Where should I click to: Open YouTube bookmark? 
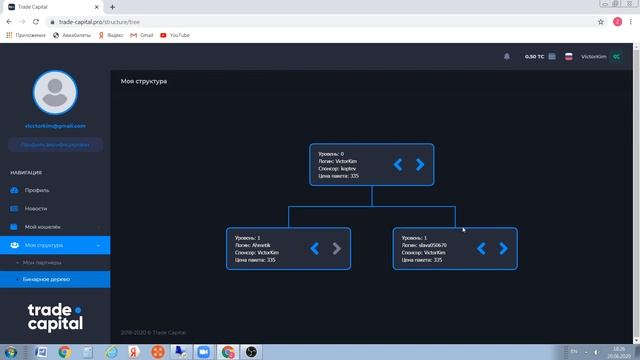tap(175, 35)
